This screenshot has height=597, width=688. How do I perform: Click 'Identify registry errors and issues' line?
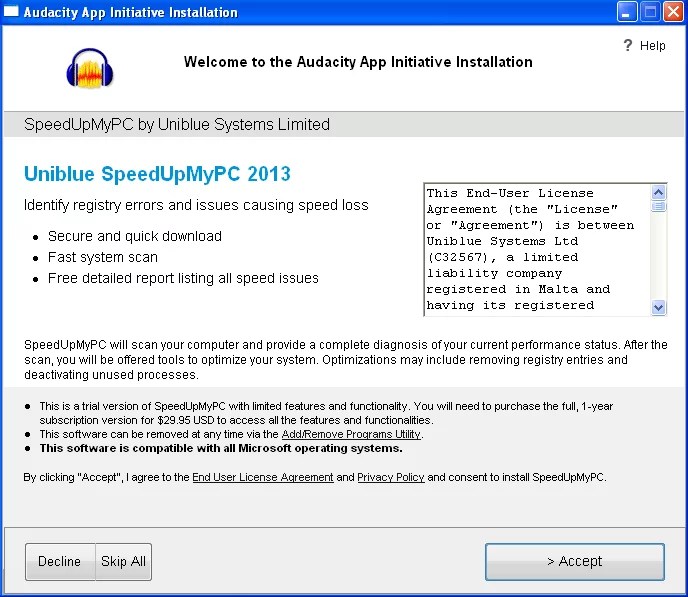(x=196, y=205)
